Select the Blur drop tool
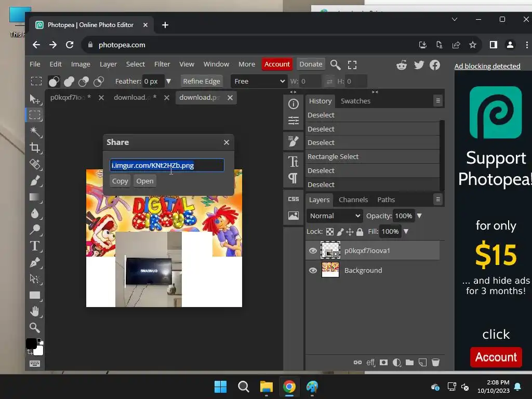The width and height of the screenshot is (532, 399). (x=35, y=214)
